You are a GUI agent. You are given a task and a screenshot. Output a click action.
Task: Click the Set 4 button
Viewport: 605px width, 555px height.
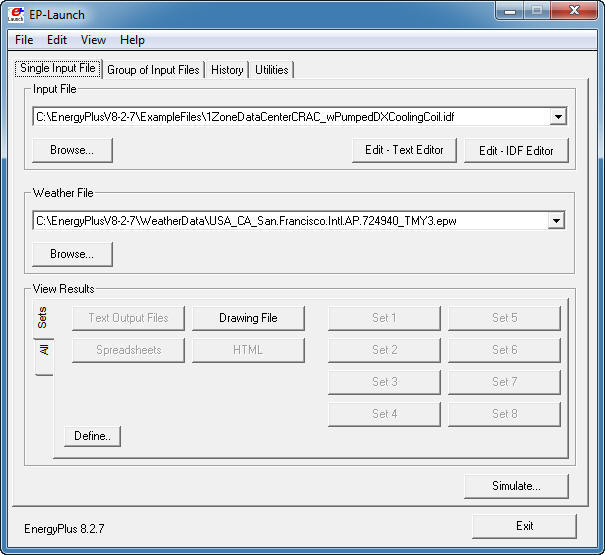(384, 414)
